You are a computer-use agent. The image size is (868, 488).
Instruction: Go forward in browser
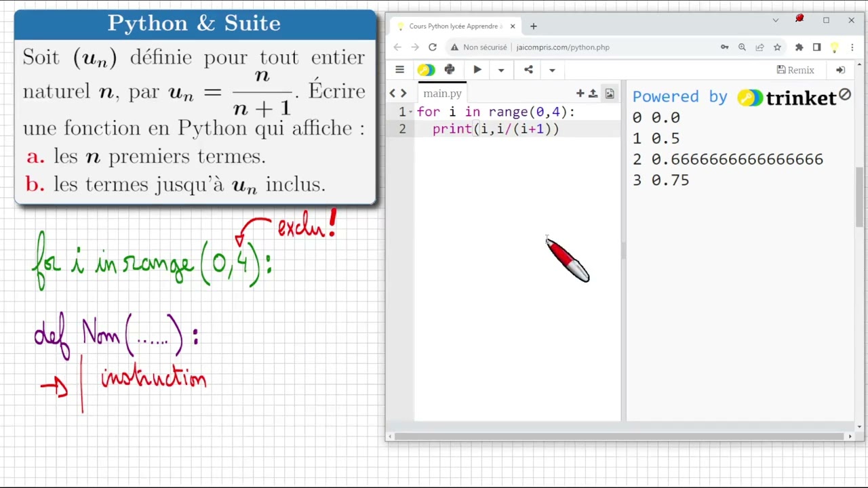coord(415,47)
